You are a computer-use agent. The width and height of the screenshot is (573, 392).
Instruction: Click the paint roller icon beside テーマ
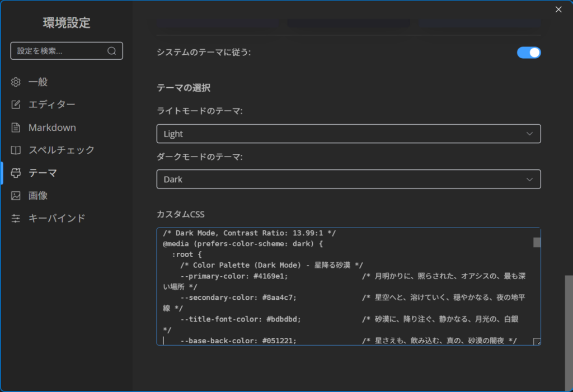[16, 173]
